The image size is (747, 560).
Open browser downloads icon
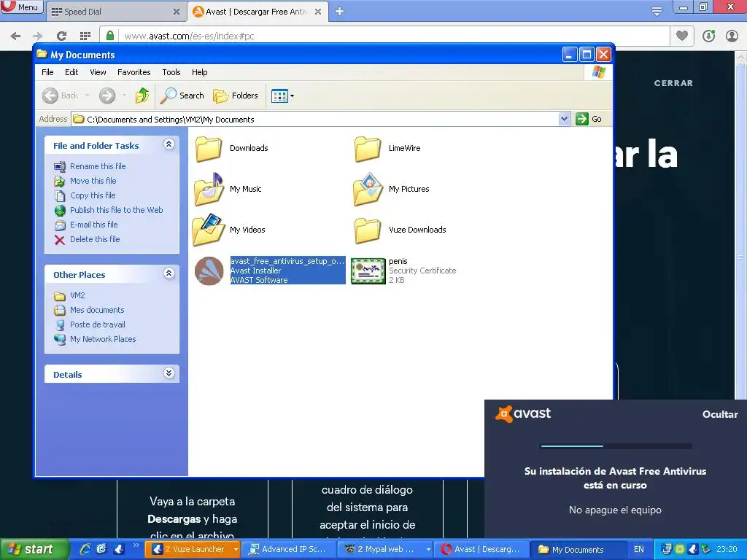(708, 36)
